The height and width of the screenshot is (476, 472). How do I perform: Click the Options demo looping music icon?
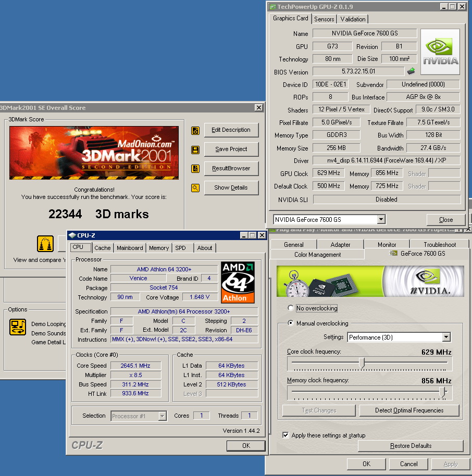(x=18, y=327)
